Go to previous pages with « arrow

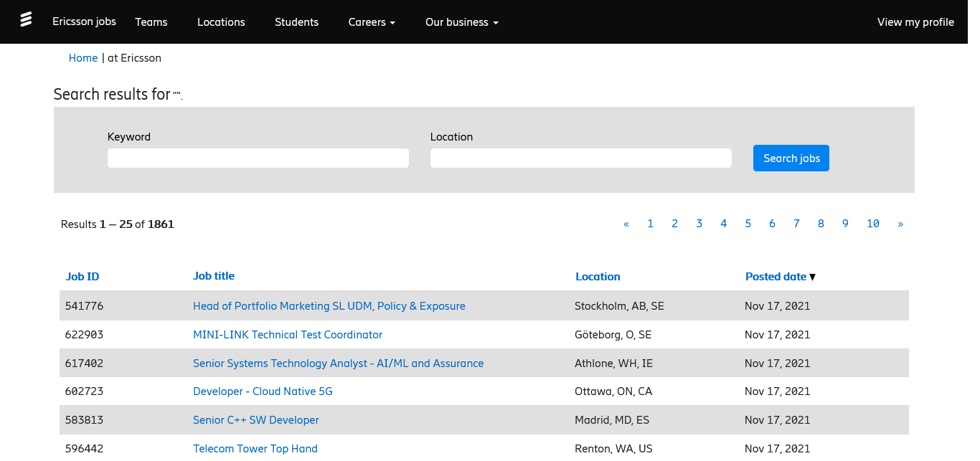626,224
